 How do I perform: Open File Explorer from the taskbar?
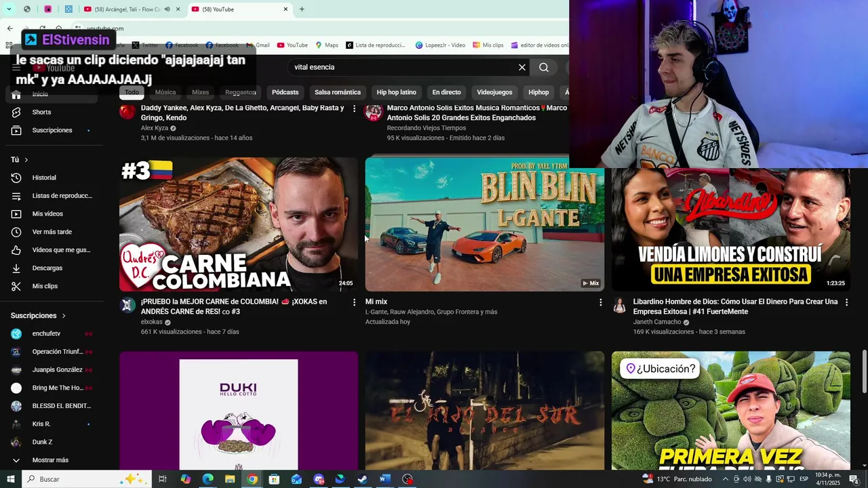pos(230,479)
